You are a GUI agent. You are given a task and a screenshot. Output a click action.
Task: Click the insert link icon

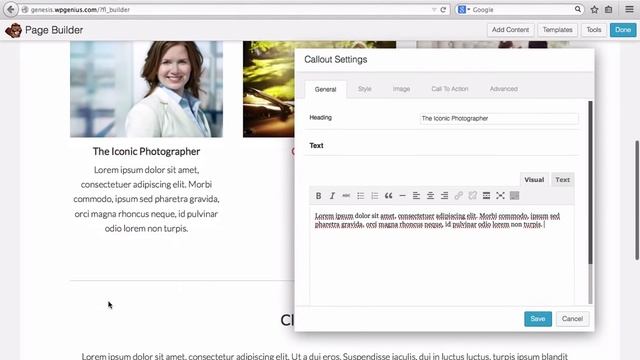point(458,196)
